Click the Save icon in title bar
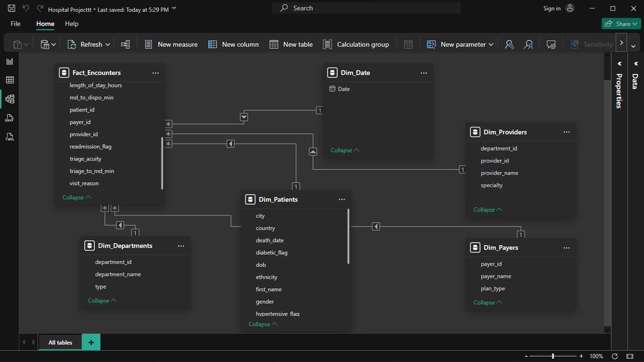 click(x=11, y=9)
